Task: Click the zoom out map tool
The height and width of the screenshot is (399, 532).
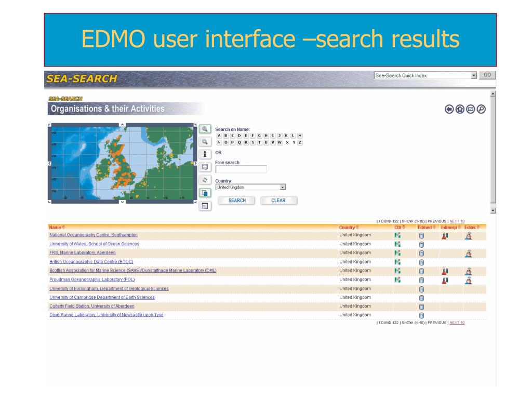Action: click(x=205, y=142)
